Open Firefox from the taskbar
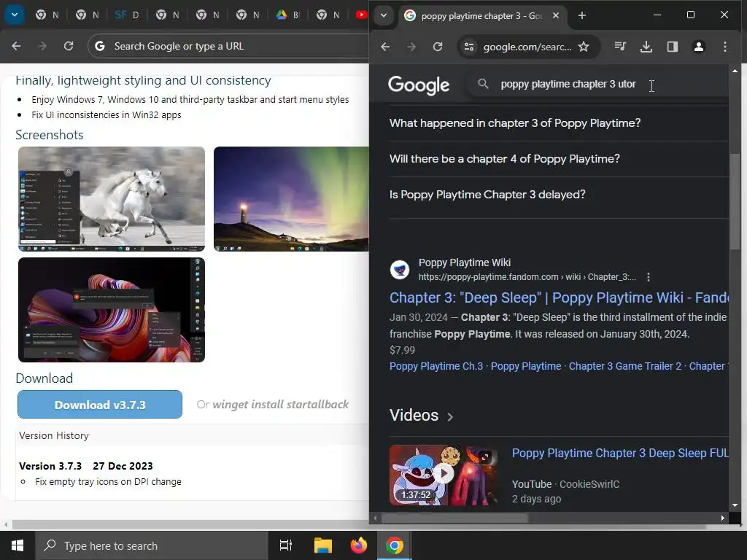747x560 pixels. pyautogui.click(x=358, y=545)
